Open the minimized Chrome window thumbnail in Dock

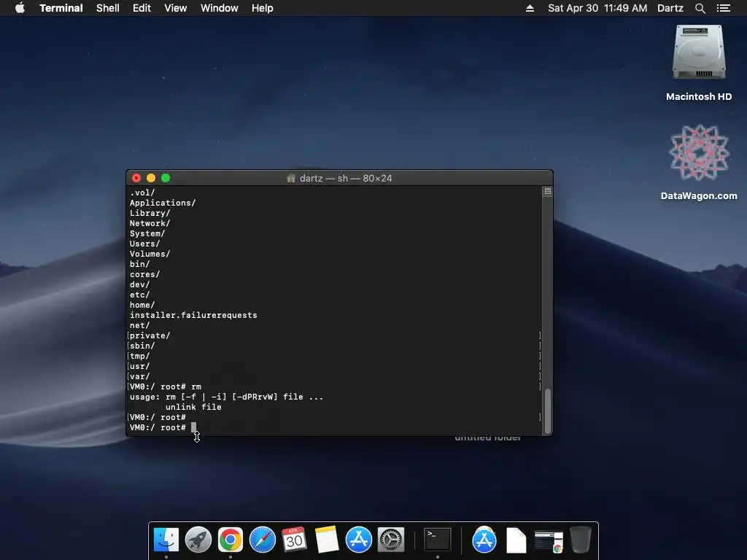(549, 542)
